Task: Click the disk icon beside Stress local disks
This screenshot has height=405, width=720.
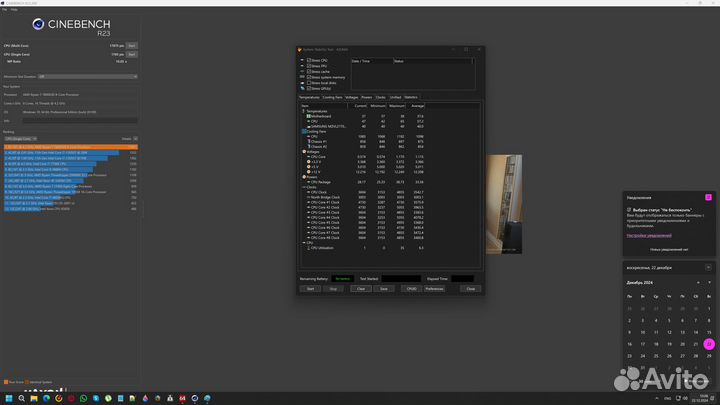Action: [x=302, y=83]
